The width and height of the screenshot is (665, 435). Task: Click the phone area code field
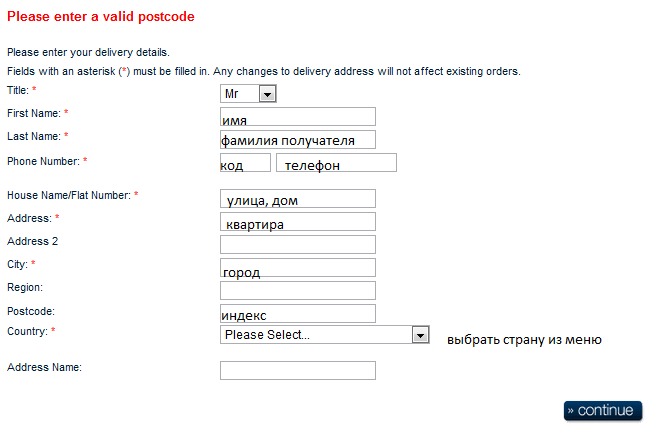(245, 162)
